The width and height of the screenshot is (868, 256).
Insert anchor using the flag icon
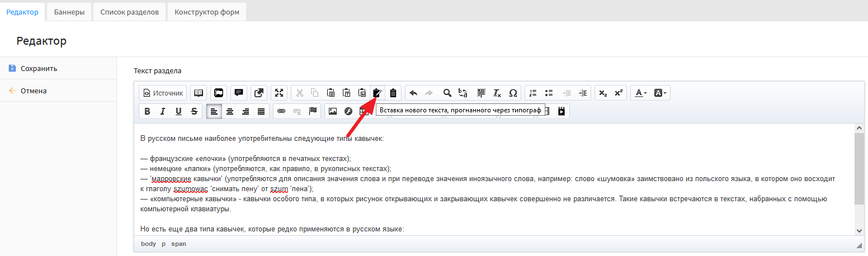pyautogui.click(x=313, y=111)
